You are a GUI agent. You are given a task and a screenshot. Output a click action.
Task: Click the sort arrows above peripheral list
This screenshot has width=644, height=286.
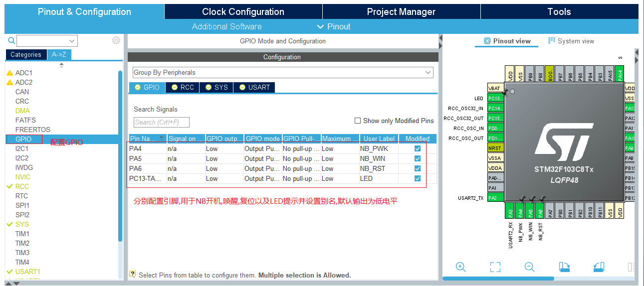(x=62, y=65)
